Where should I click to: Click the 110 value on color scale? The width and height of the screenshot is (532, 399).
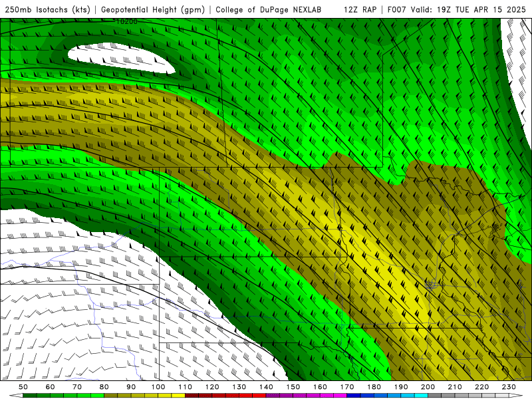point(185,387)
